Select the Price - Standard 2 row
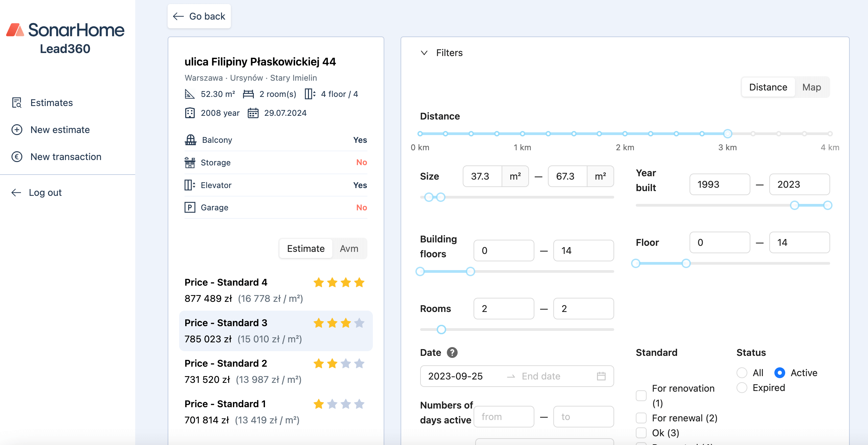The height and width of the screenshot is (445, 868). 275,371
